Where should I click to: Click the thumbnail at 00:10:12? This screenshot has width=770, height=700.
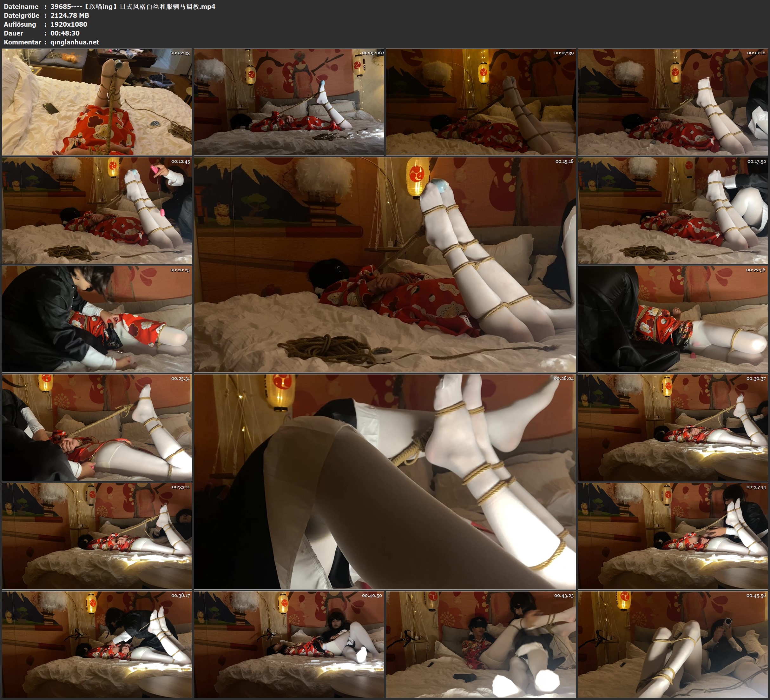coord(673,102)
